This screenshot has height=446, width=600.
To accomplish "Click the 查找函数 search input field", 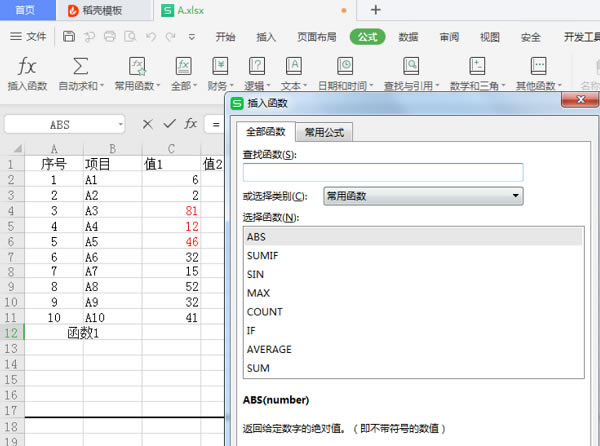I will tap(383, 172).
